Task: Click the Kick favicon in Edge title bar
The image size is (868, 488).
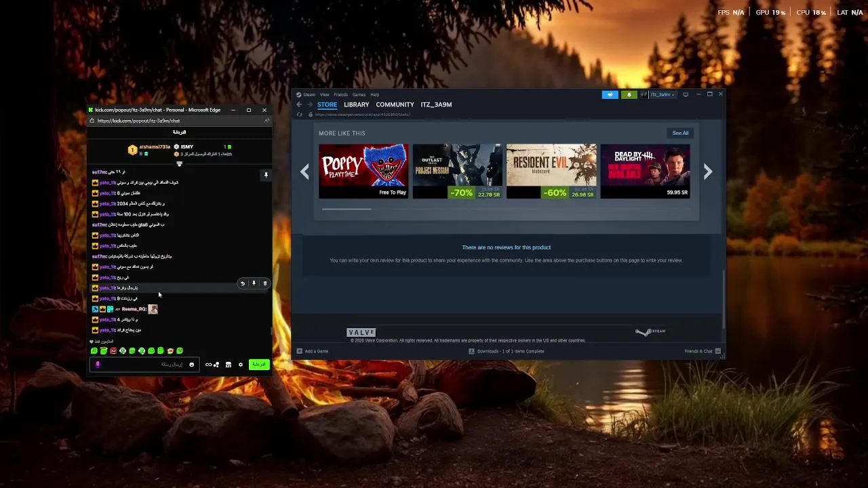Action: tap(91, 110)
